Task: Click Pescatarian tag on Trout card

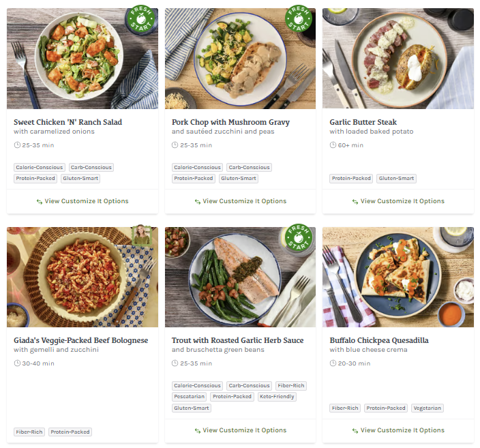Action: pos(189,397)
